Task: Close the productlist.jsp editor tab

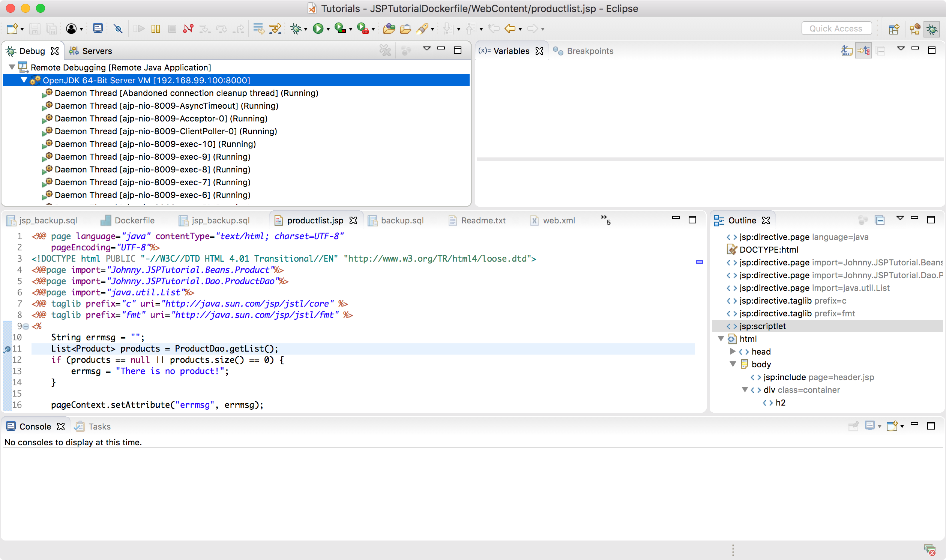Action: pyautogui.click(x=353, y=220)
